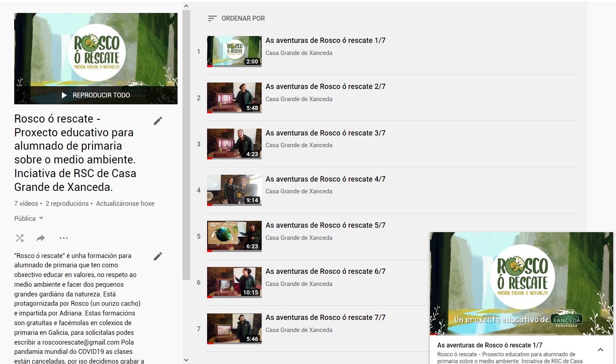Click the '7 vídeos' count text
The image size is (616, 364).
point(26,203)
